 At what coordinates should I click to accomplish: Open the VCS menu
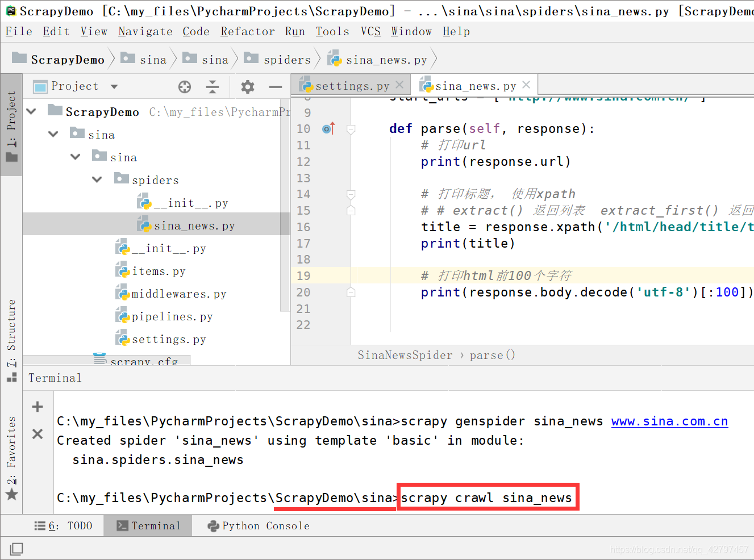tap(370, 32)
